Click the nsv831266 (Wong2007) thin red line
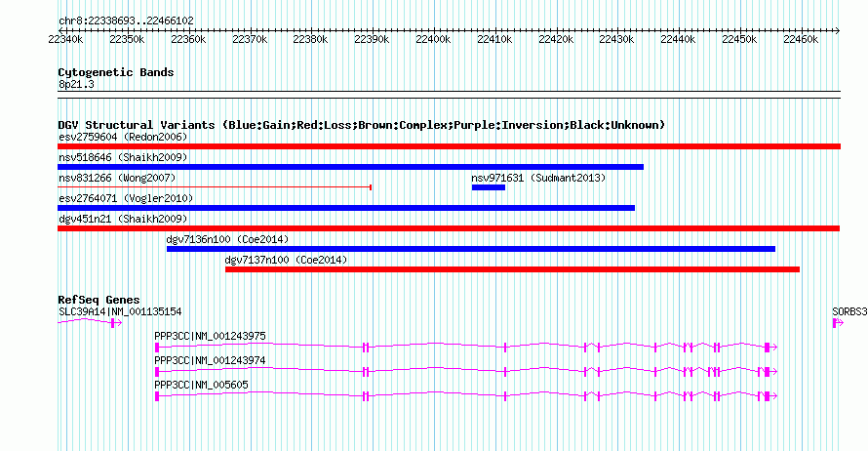The image size is (868, 451). 215,187
